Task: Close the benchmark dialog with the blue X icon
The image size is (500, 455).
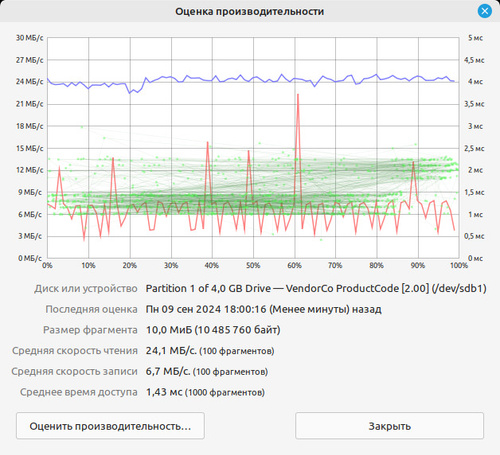Action: [x=484, y=11]
